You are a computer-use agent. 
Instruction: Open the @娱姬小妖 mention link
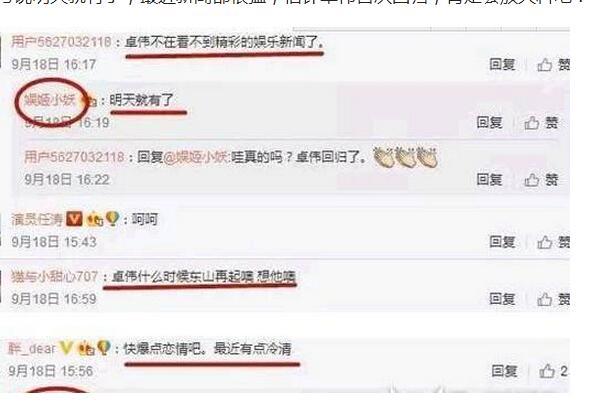pyautogui.click(x=195, y=157)
